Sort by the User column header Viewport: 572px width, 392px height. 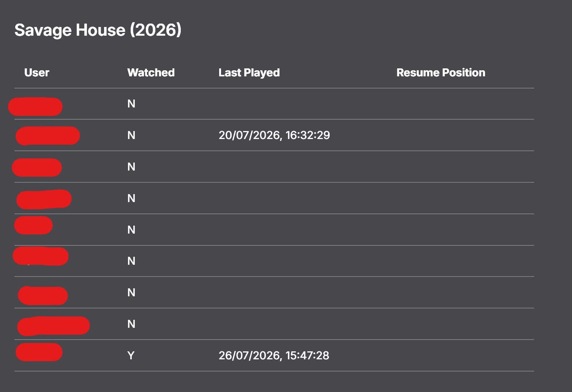click(x=37, y=73)
